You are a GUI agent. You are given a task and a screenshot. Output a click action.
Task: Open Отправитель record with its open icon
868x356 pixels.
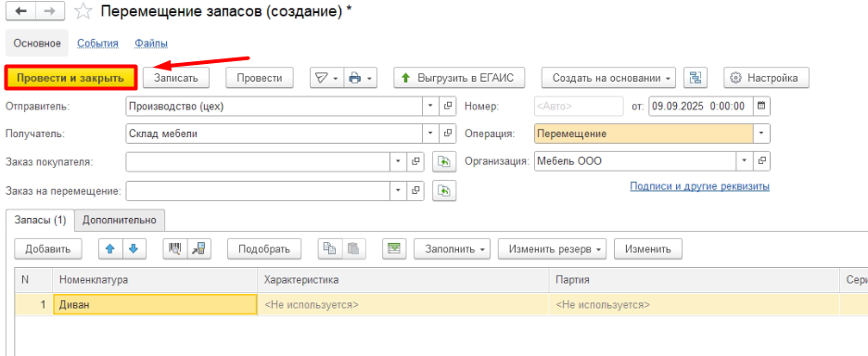click(447, 107)
